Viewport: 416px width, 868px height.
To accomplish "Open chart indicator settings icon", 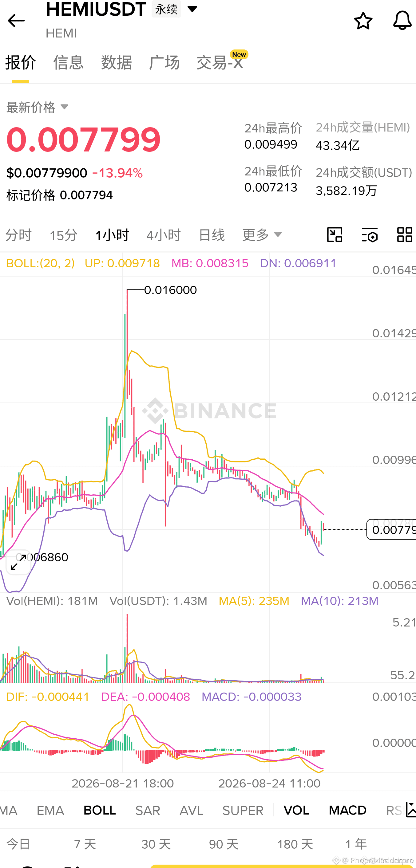I will [370, 234].
